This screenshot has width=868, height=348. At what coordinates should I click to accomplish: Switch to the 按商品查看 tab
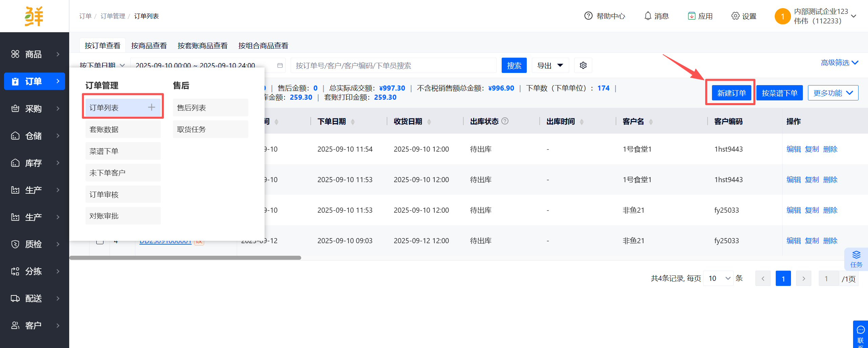pos(149,45)
